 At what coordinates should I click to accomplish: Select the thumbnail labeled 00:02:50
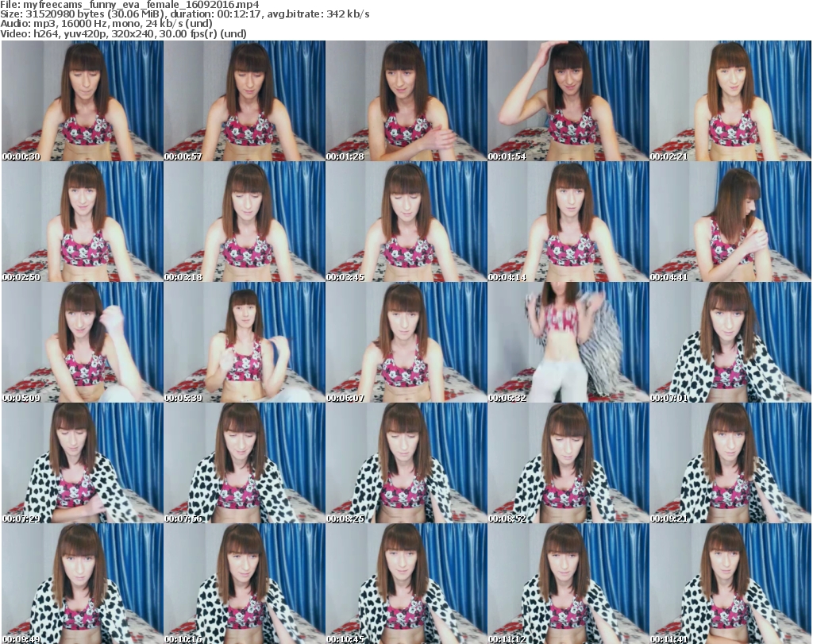(x=82, y=222)
